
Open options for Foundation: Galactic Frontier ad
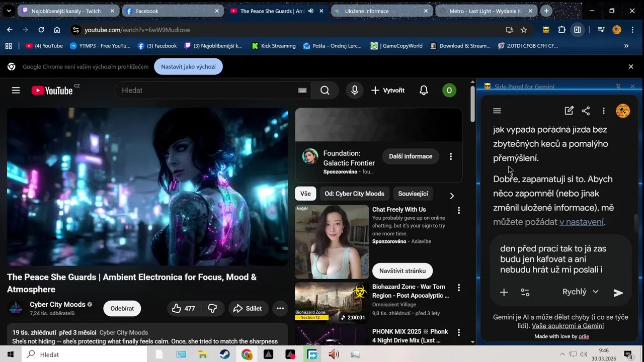pos(451,156)
